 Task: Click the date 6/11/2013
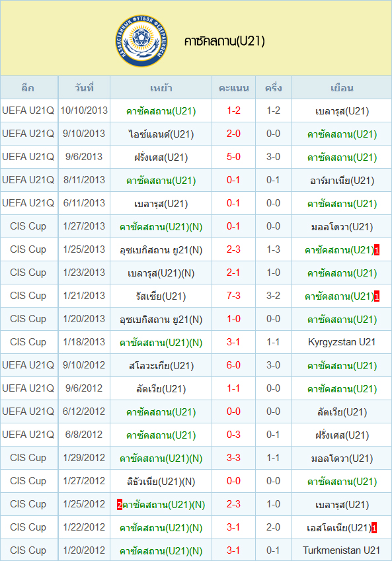click(x=84, y=203)
